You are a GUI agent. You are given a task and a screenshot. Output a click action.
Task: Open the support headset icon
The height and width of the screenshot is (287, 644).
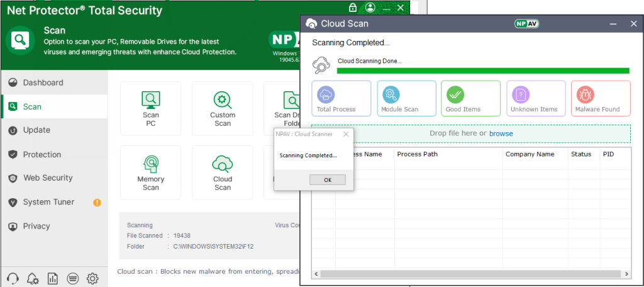12,278
